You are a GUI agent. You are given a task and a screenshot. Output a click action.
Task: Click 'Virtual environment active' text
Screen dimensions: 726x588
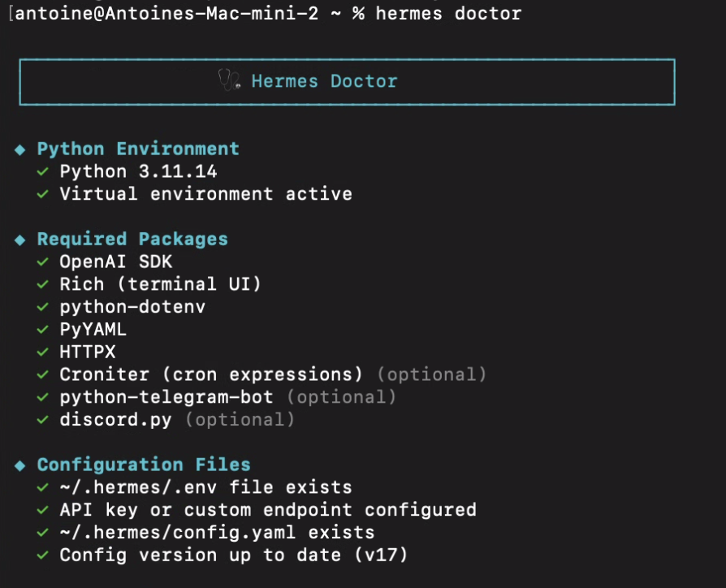[206, 194]
